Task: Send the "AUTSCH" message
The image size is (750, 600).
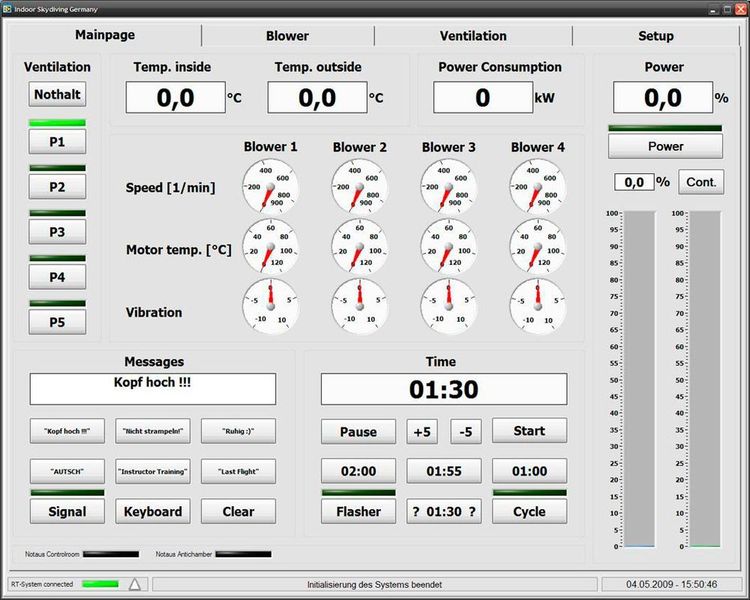Action: pos(67,471)
